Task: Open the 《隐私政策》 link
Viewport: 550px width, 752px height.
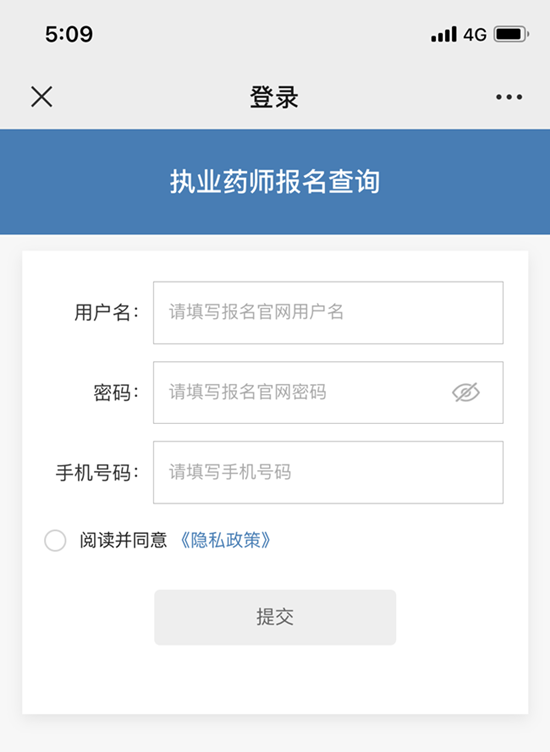Action: point(225,540)
